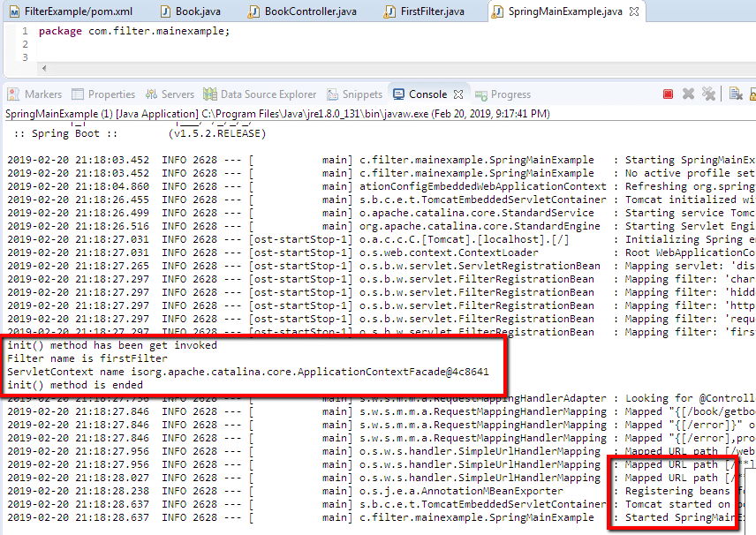
Task: Open the FirstFilter.java editor tab
Action: (x=431, y=11)
